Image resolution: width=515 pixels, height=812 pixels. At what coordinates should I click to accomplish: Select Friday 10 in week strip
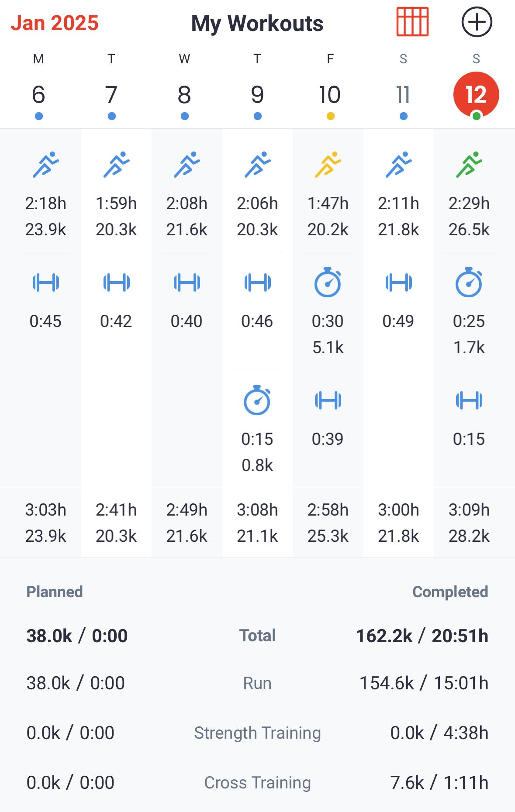(330, 95)
